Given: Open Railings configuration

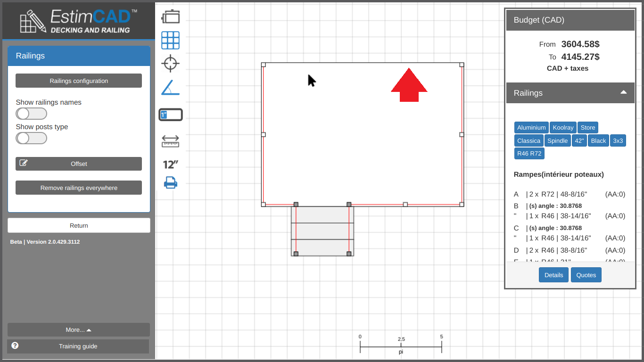Looking at the screenshot, I should click(x=79, y=81).
